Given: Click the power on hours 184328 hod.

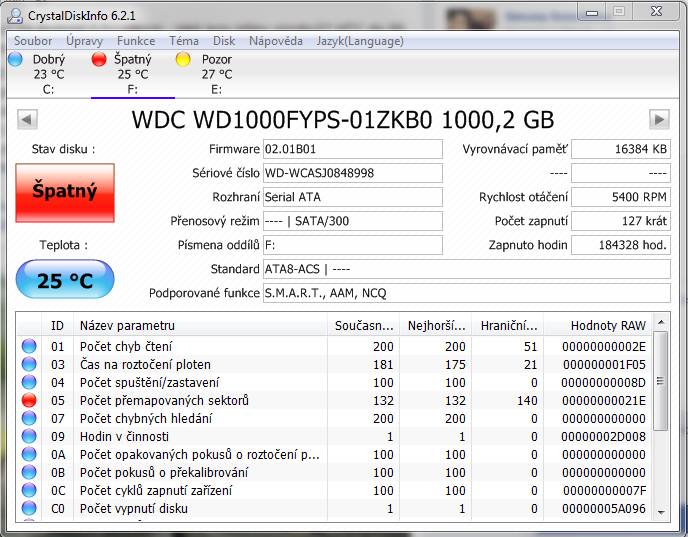Looking at the screenshot, I should tap(621, 245).
